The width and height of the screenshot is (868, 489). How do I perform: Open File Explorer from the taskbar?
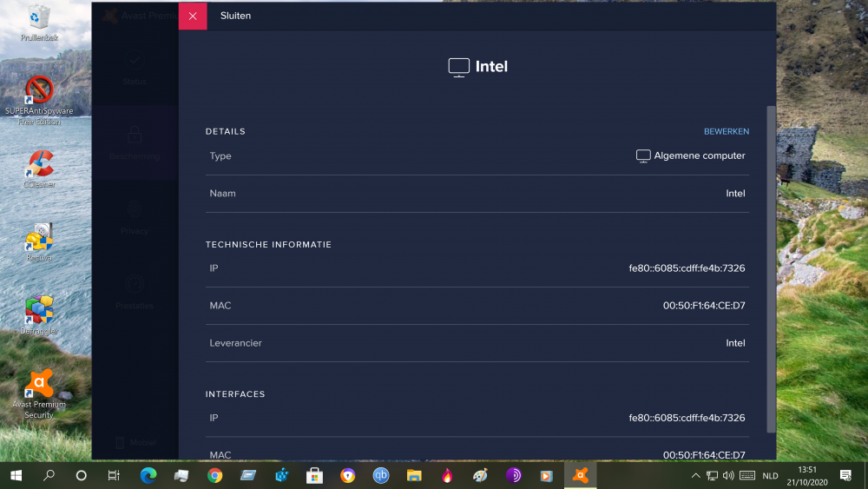tap(414, 475)
